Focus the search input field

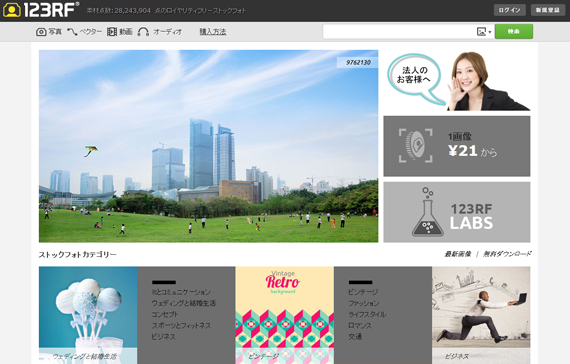[399, 32]
